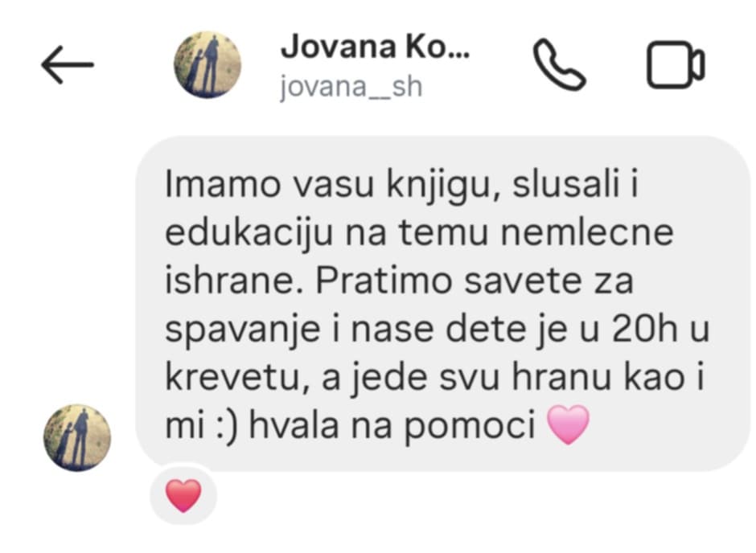Image resolution: width=756 pixels, height=553 pixels.
Task: Select the message bubble starting with Imamo
Action: 442,304
